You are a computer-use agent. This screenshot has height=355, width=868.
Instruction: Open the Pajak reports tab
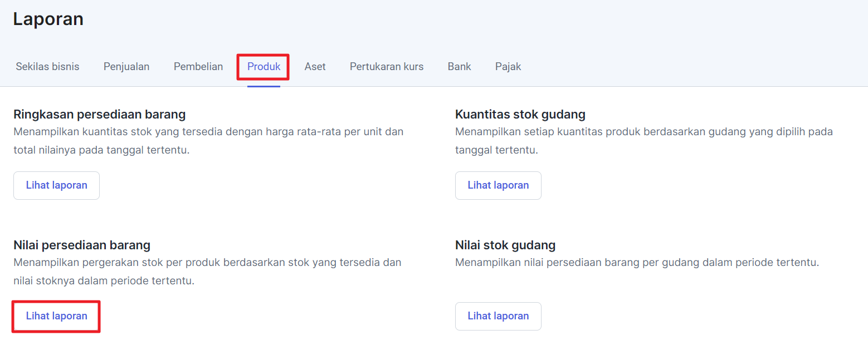point(508,67)
